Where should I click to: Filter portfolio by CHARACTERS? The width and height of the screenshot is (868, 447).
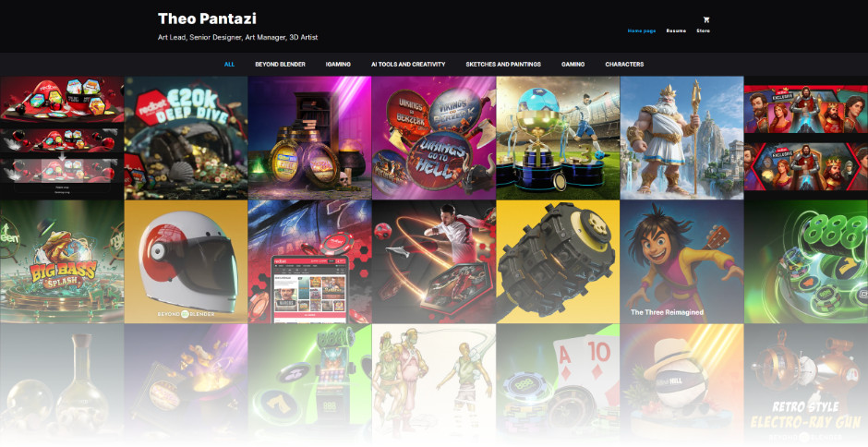tap(624, 65)
